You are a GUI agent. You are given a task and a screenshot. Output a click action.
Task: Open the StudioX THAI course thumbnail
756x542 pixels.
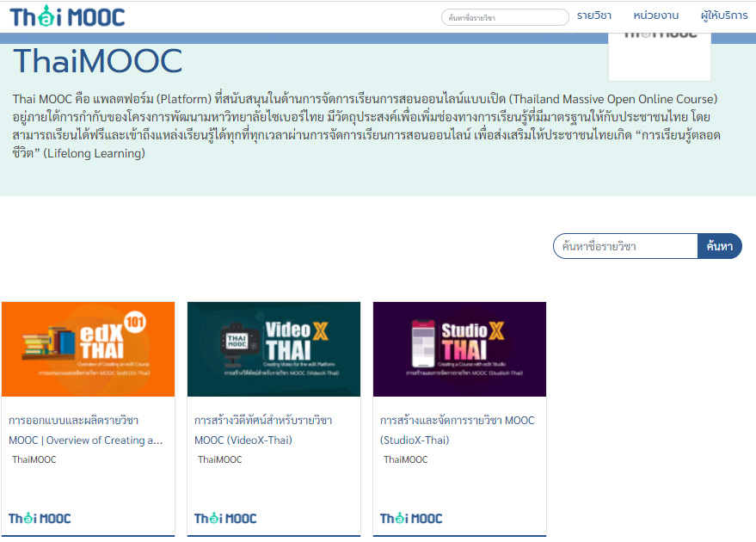click(459, 349)
